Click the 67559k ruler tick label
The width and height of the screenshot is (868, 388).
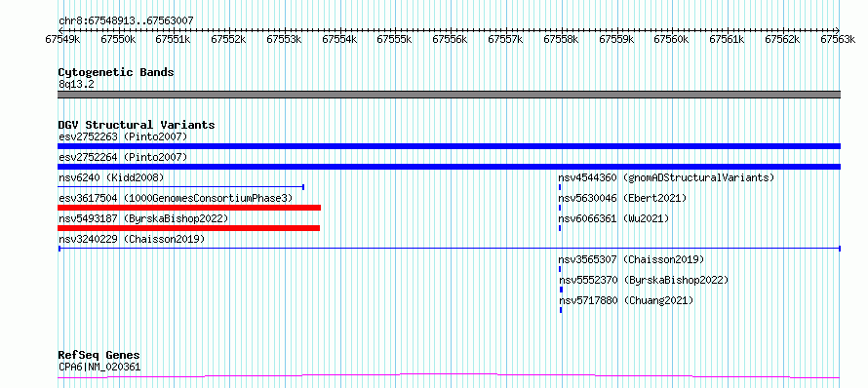617,40
